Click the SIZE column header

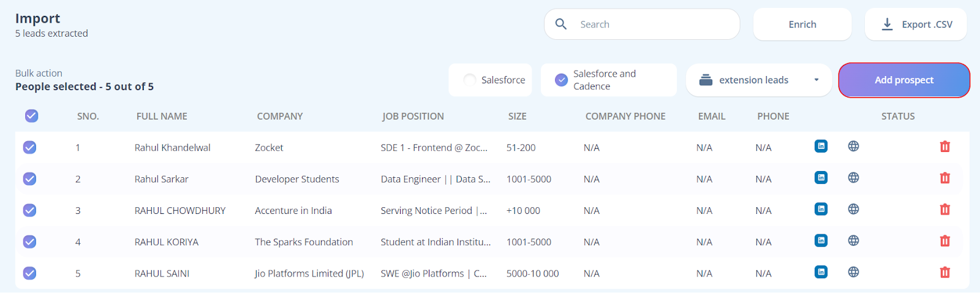[x=518, y=116]
